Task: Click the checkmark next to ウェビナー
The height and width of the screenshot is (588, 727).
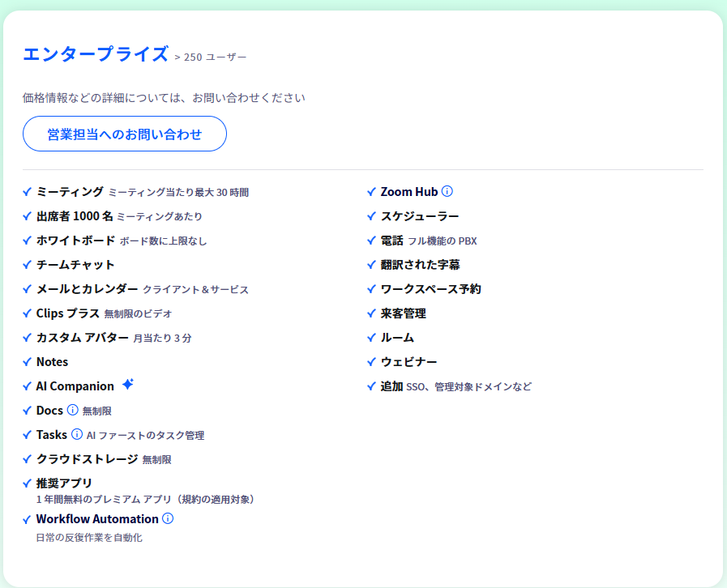Action: [372, 362]
